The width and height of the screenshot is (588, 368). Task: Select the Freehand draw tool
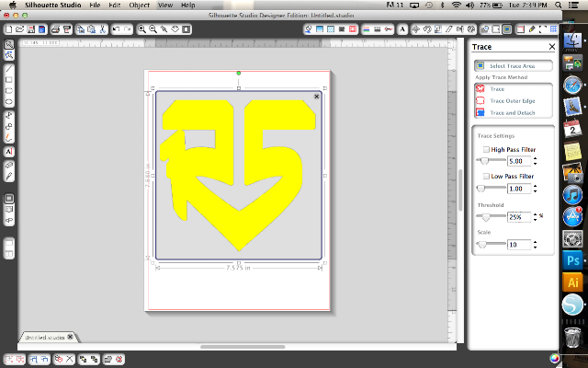click(9, 137)
